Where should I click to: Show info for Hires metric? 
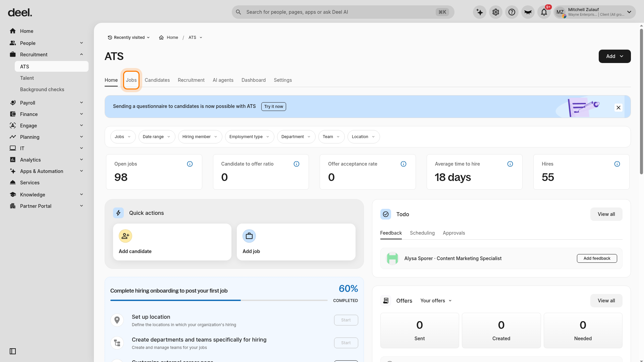pos(617,164)
